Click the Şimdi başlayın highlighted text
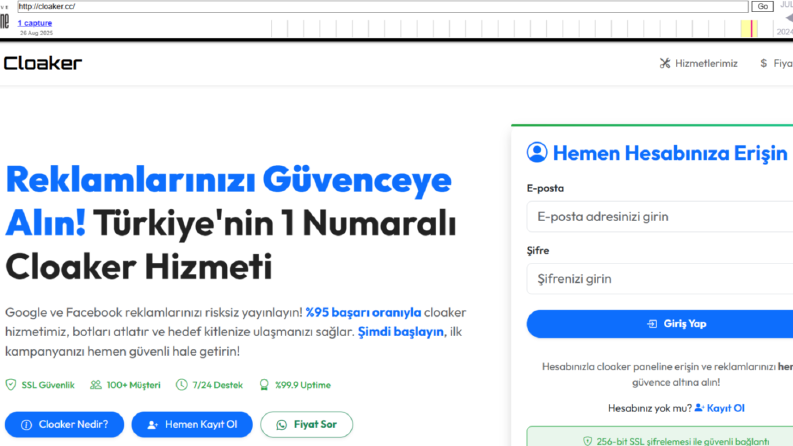 pyautogui.click(x=401, y=332)
